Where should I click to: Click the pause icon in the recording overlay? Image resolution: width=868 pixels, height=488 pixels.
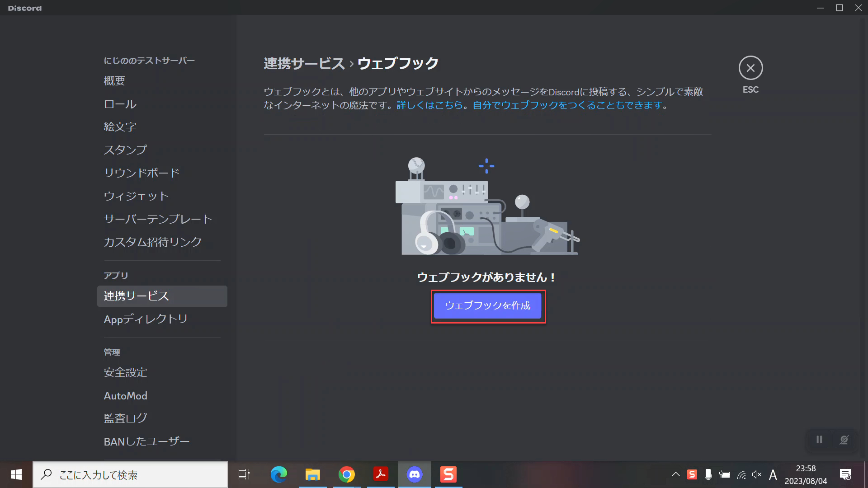coord(819,440)
